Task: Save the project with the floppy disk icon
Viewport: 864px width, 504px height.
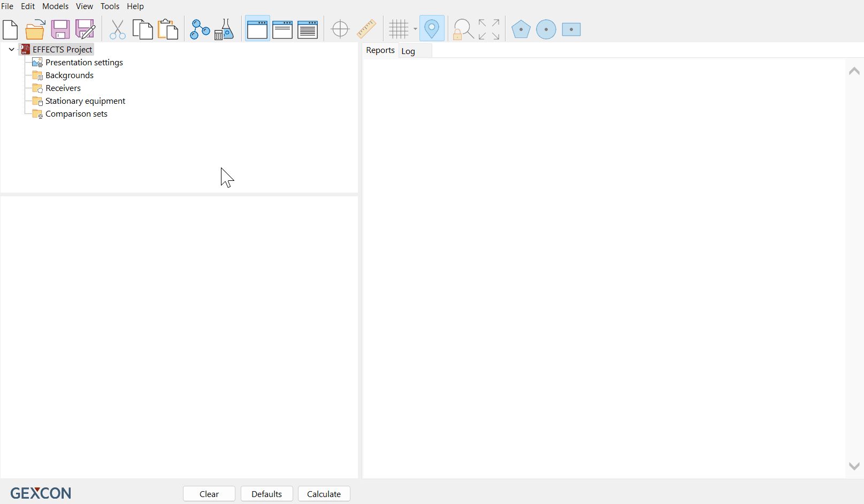Action: pos(60,29)
